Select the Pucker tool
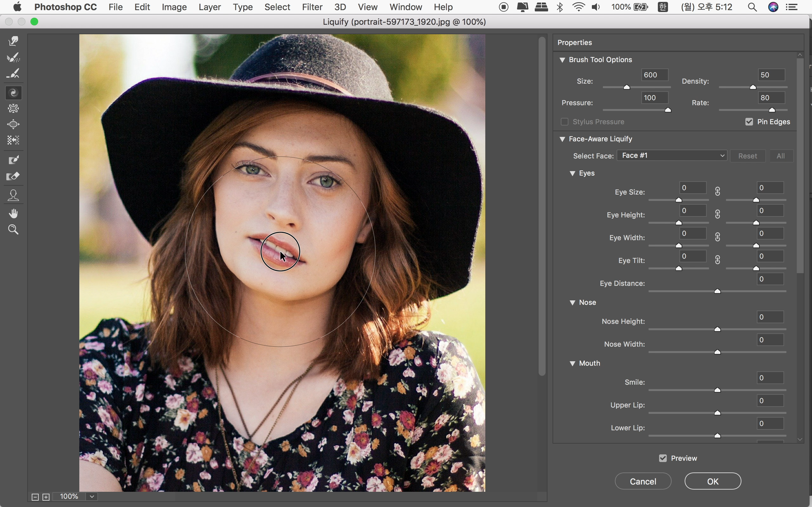 [x=13, y=109]
